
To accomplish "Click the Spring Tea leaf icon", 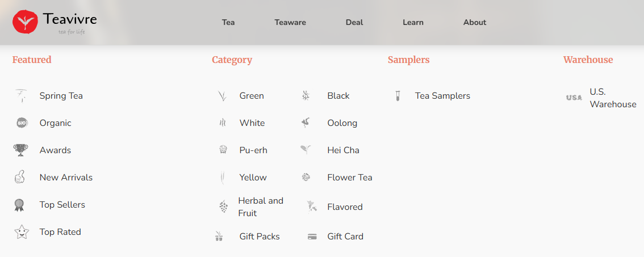I will pyautogui.click(x=21, y=96).
